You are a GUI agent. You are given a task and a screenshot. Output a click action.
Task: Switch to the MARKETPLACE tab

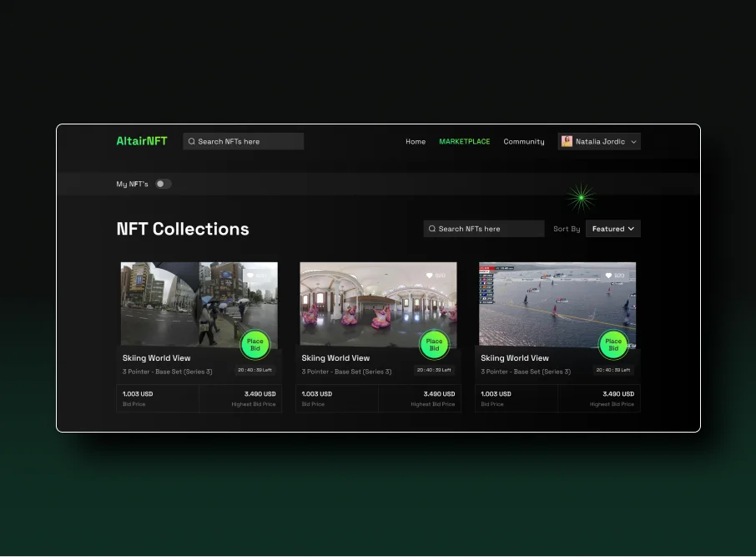point(465,141)
